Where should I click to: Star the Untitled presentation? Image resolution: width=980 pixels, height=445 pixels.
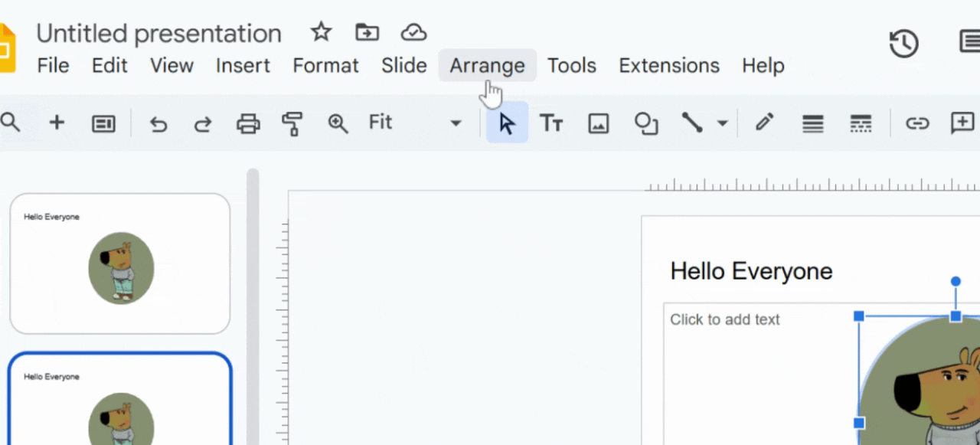321,32
